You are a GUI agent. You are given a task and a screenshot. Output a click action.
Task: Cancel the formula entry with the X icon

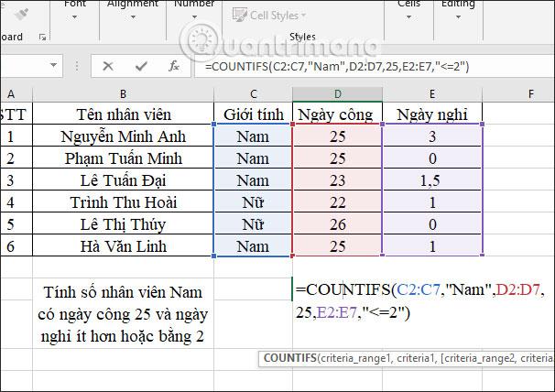coord(107,66)
